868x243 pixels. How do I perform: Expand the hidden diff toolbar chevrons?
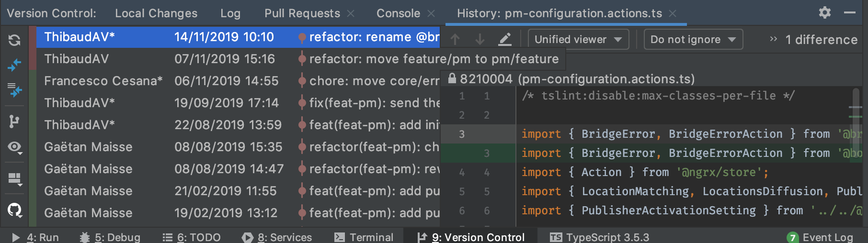[773, 39]
